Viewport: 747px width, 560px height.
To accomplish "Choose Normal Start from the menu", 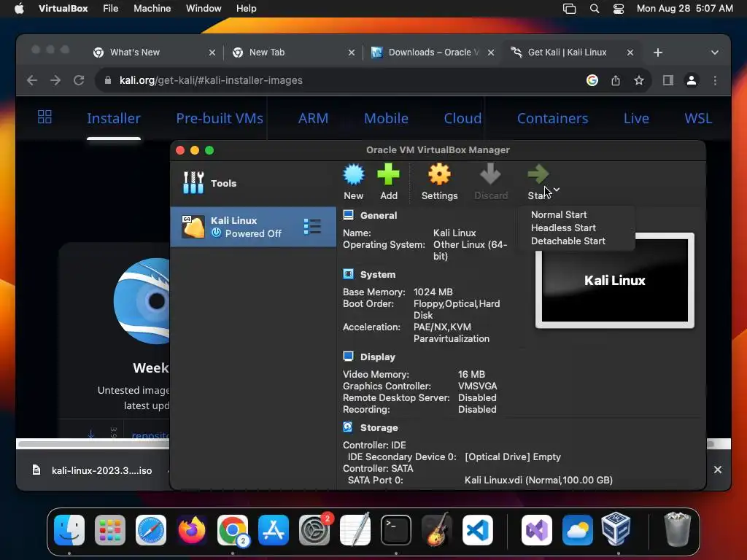I will [x=559, y=215].
